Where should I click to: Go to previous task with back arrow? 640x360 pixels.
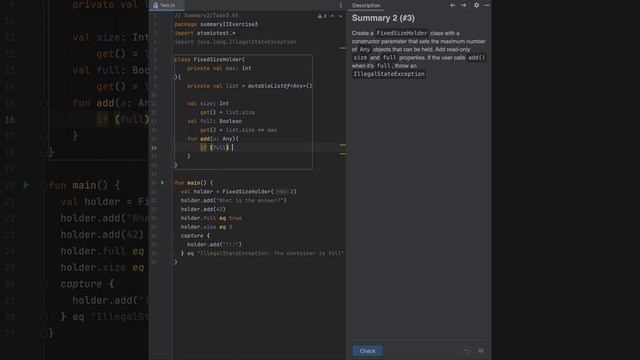pos(452,5)
